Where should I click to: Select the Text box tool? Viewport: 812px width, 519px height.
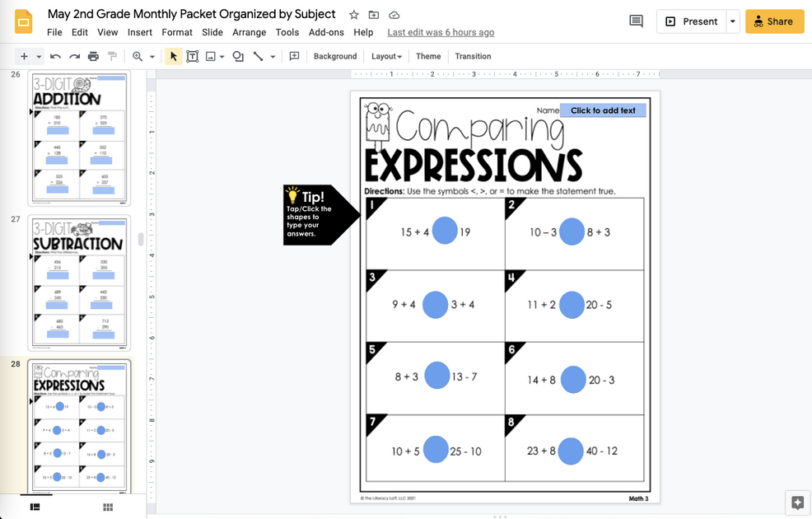pos(192,56)
